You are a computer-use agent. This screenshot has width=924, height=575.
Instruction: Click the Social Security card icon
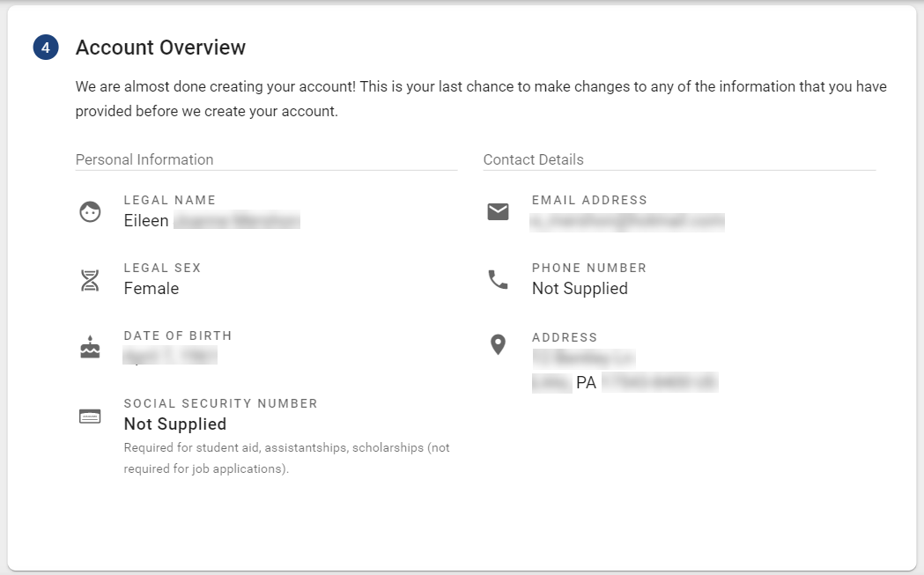pos(90,416)
